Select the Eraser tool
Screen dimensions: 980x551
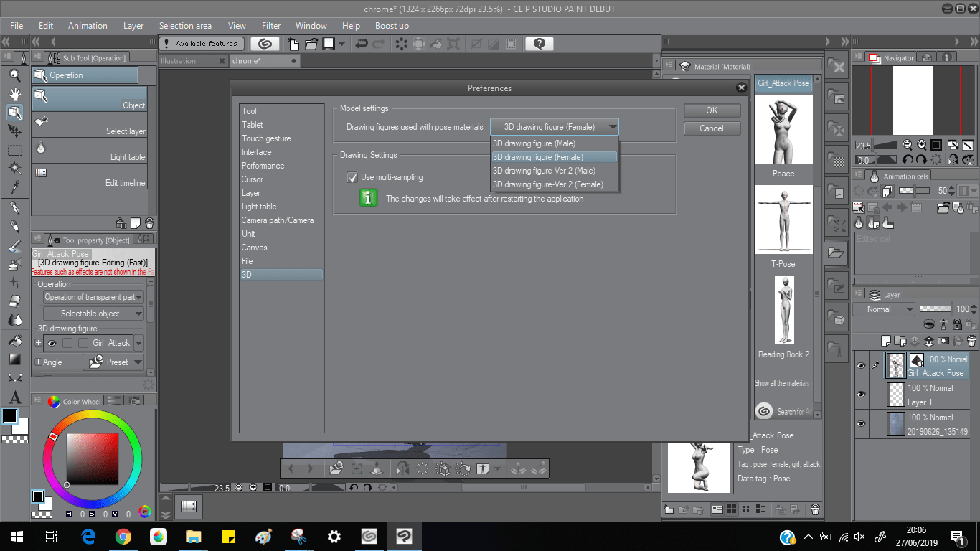click(x=14, y=301)
